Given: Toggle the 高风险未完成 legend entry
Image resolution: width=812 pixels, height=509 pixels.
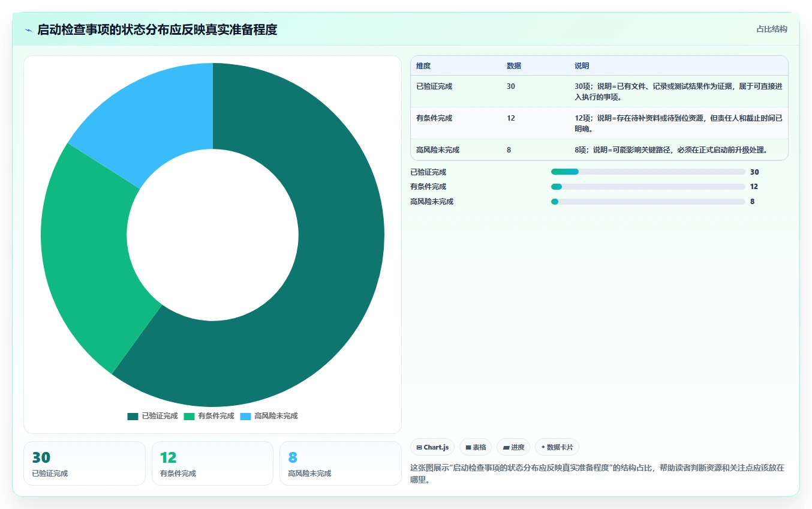Looking at the screenshot, I should tap(269, 416).
